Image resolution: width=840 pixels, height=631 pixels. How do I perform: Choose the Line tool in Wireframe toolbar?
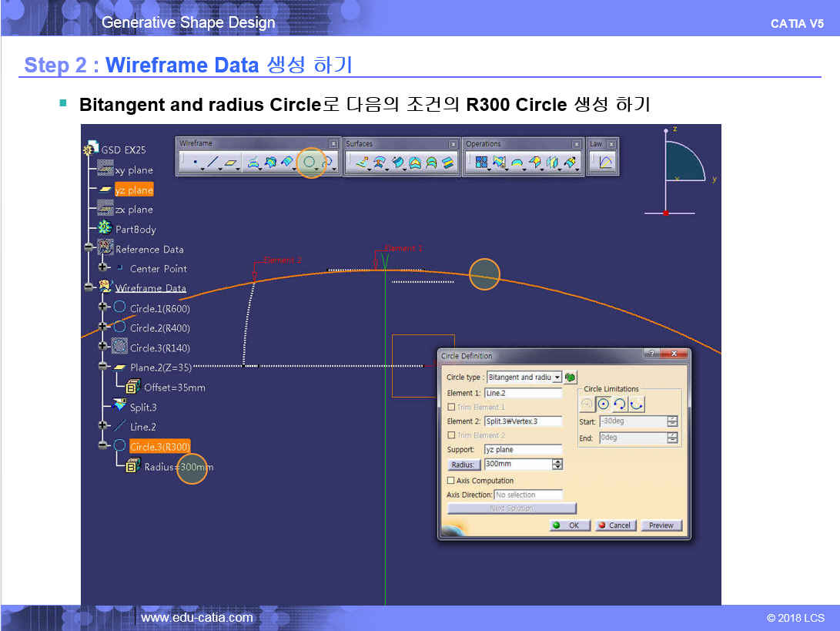pos(213,163)
